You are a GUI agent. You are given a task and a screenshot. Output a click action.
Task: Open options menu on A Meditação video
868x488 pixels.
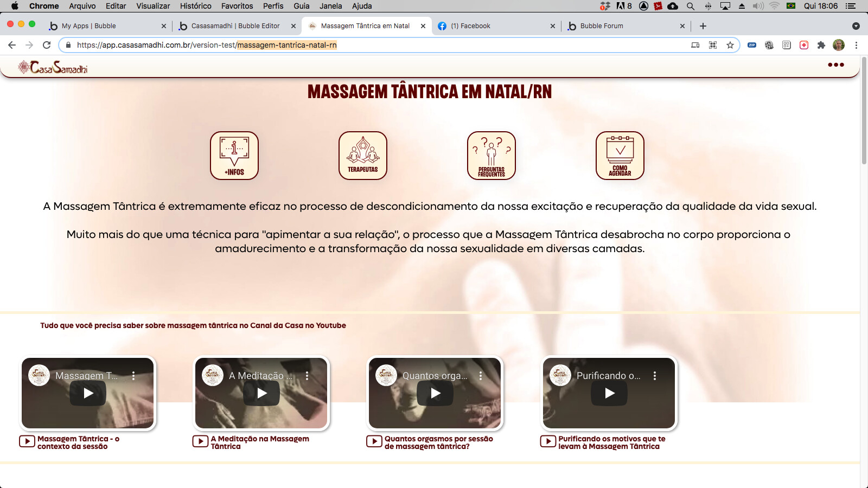click(x=307, y=376)
